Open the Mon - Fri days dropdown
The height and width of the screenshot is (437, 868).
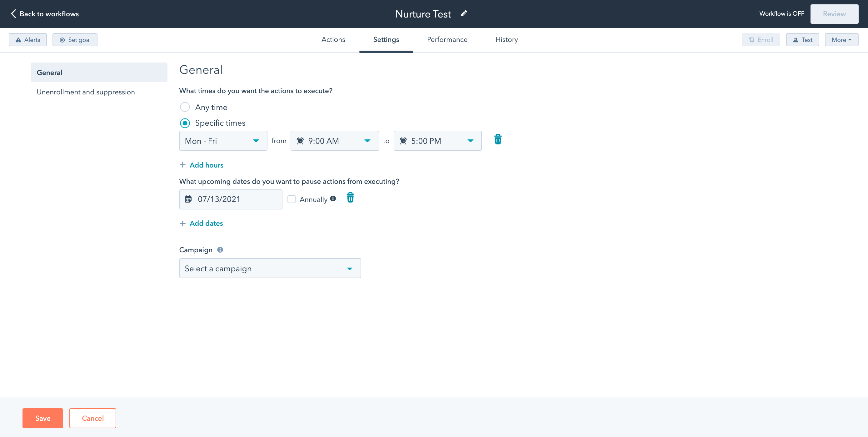click(x=223, y=141)
